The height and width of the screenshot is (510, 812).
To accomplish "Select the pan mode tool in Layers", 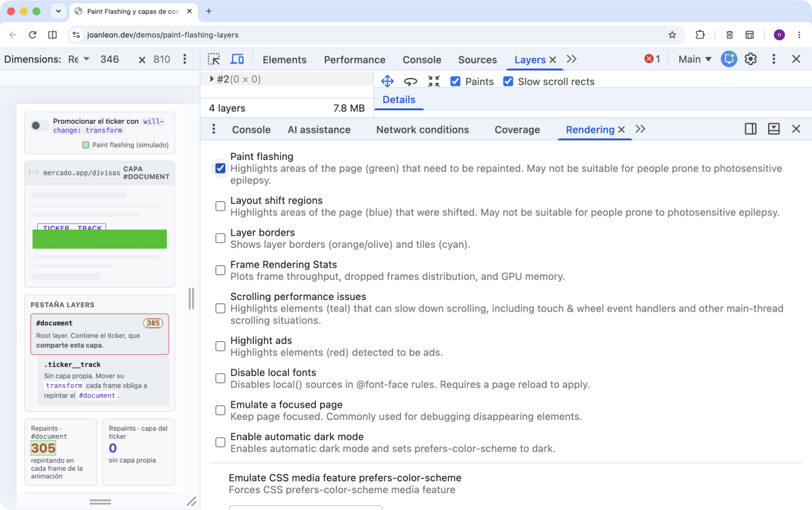I will point(387,81).
